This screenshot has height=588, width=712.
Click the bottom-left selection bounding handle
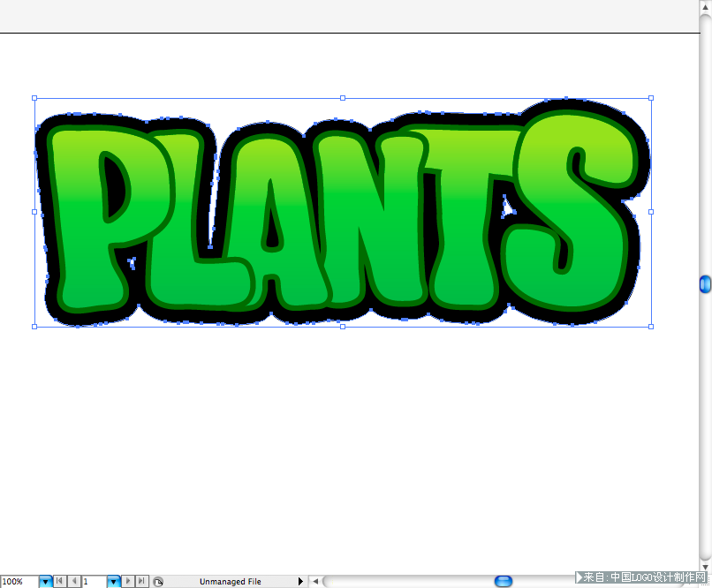click(x=34, y=327)
